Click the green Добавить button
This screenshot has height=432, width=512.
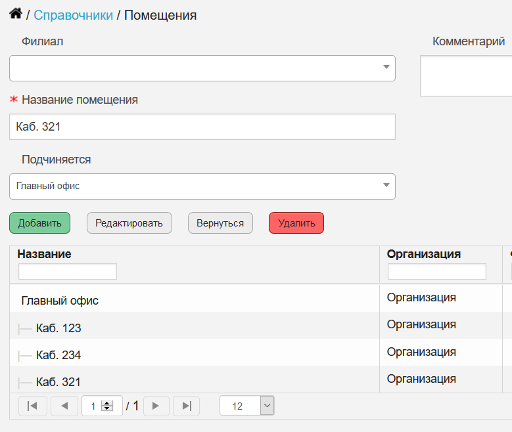(40, 223)
